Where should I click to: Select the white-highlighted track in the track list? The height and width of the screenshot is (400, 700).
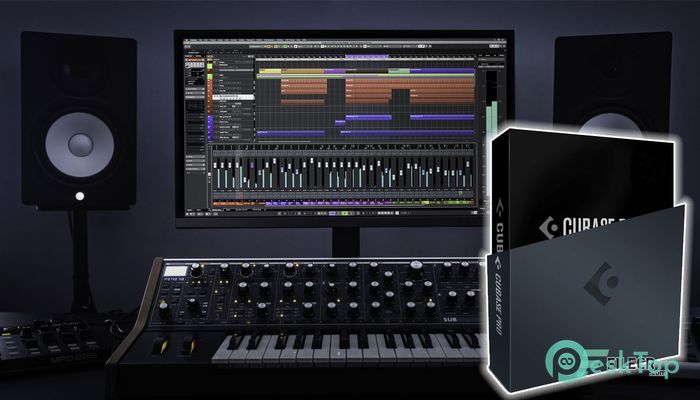pyautogui.click(x=233, y=97)
